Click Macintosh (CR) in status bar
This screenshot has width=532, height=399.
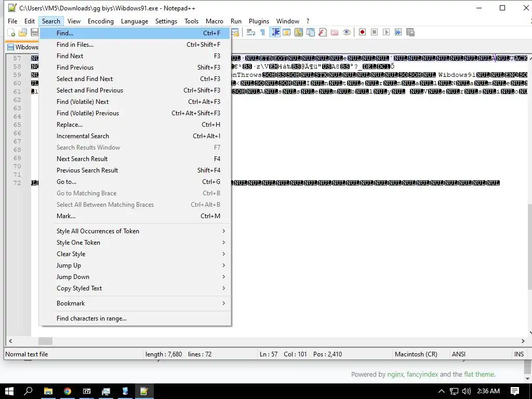coord(416,354)
